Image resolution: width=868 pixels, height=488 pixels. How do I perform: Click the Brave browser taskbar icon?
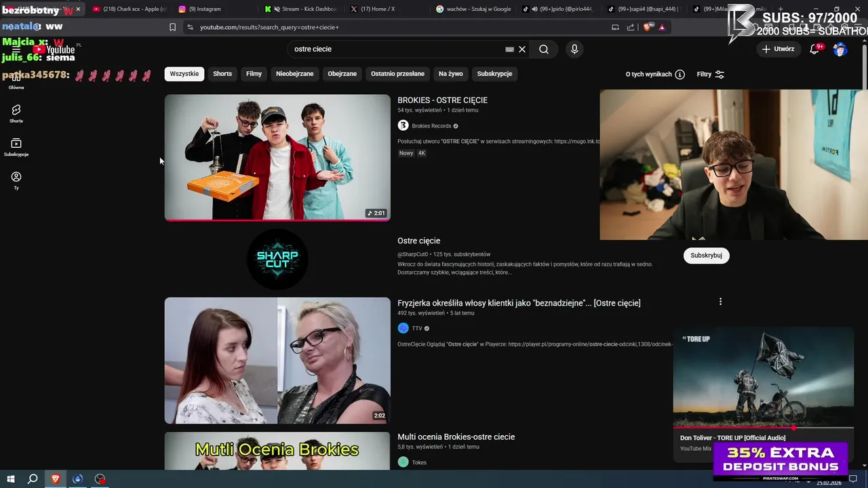tap(56, 479)
